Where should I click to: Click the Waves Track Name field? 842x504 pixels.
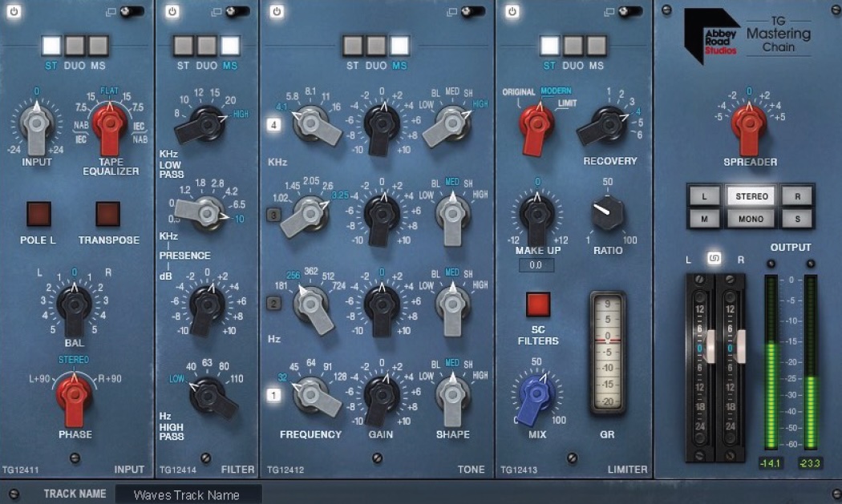point(188,494)
